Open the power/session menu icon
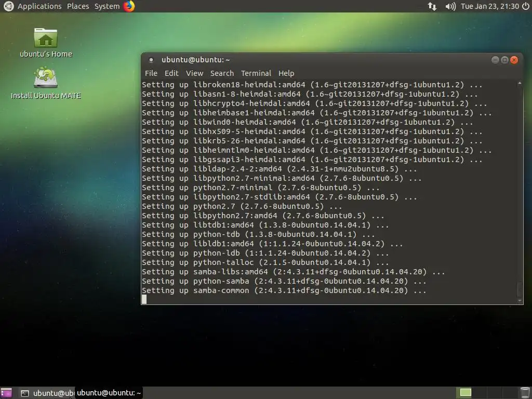This screenshot has width=532, height=399. point(526,6)
